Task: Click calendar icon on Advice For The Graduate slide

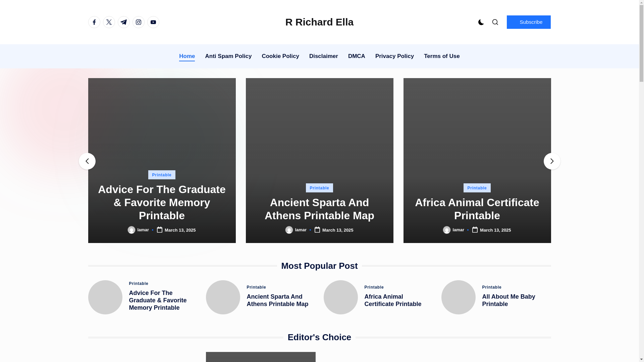Action: tap(160, 230)
